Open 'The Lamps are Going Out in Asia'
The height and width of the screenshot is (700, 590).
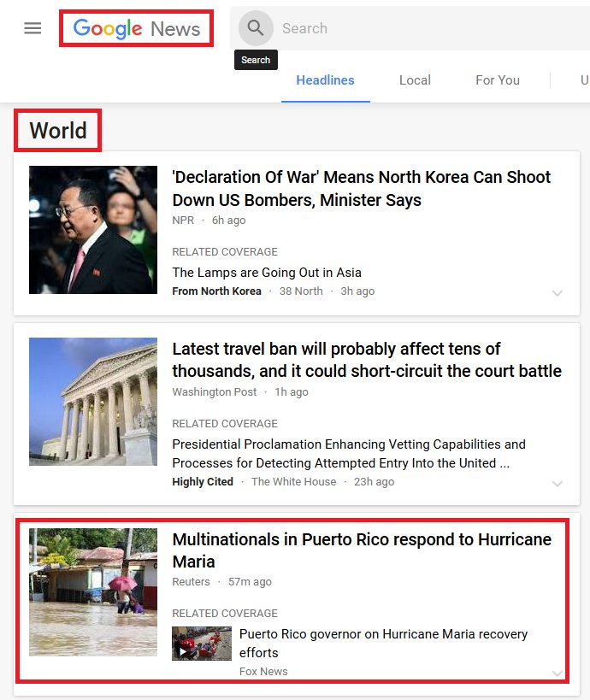(x=267, y=273)
